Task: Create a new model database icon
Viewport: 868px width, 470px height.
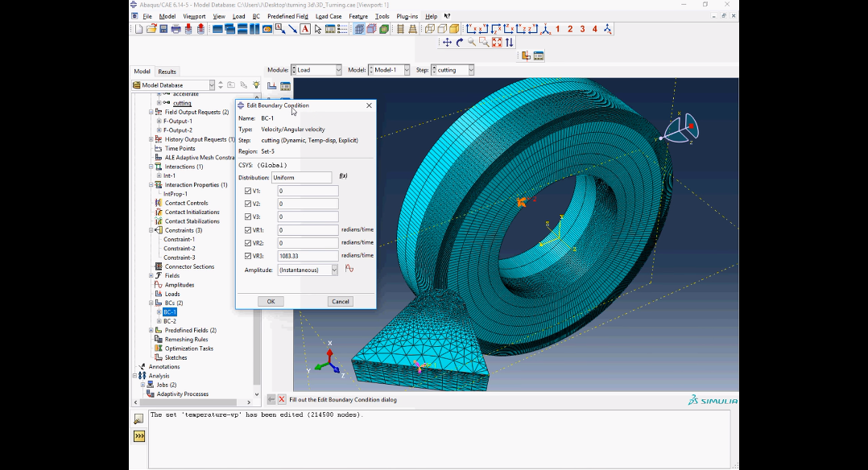Action: point(139,29)
